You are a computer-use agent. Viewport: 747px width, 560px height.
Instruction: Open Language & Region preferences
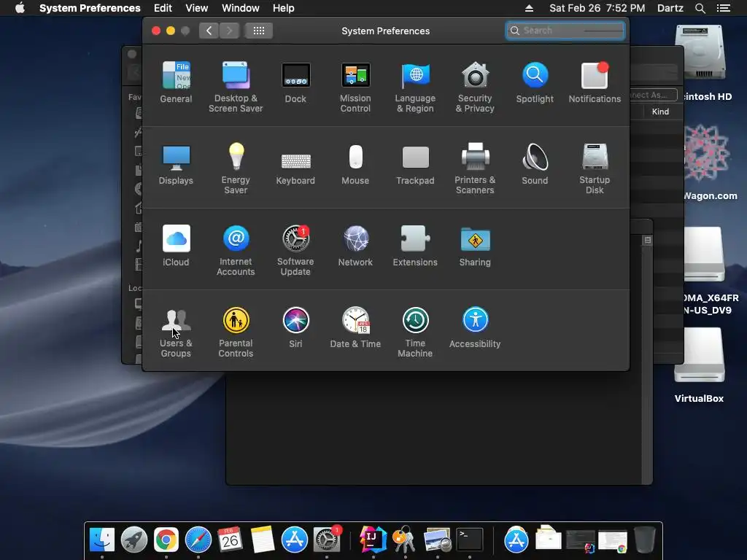415,87
